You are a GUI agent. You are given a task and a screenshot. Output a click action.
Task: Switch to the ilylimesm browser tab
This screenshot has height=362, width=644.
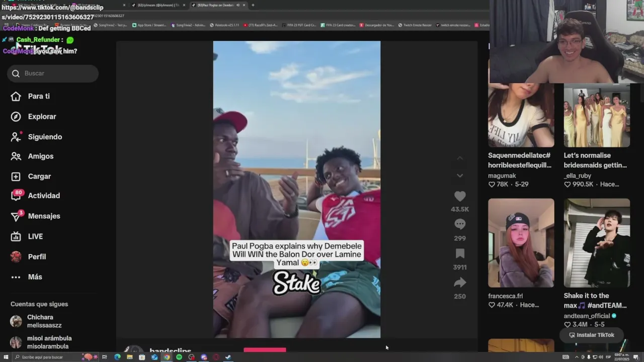point(158,5)
